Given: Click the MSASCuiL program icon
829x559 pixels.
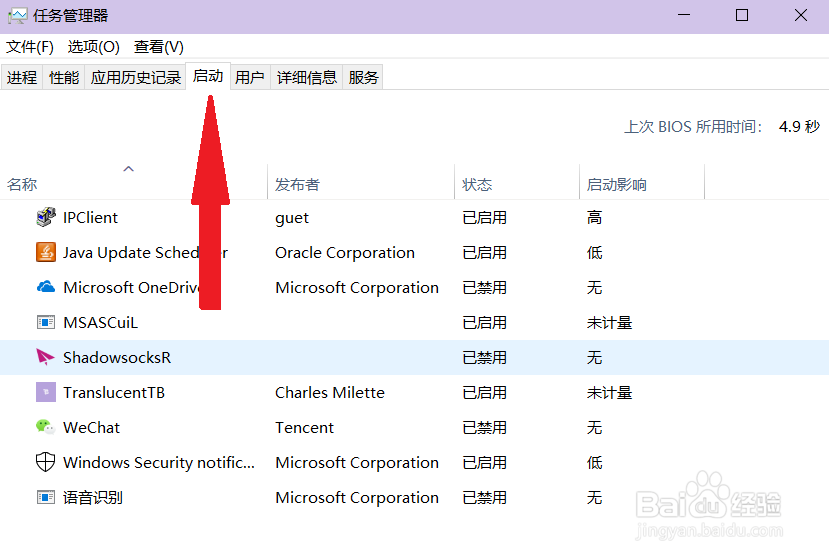Looking at the screenshot, I should pyautogui.click(x=45, y=322).
